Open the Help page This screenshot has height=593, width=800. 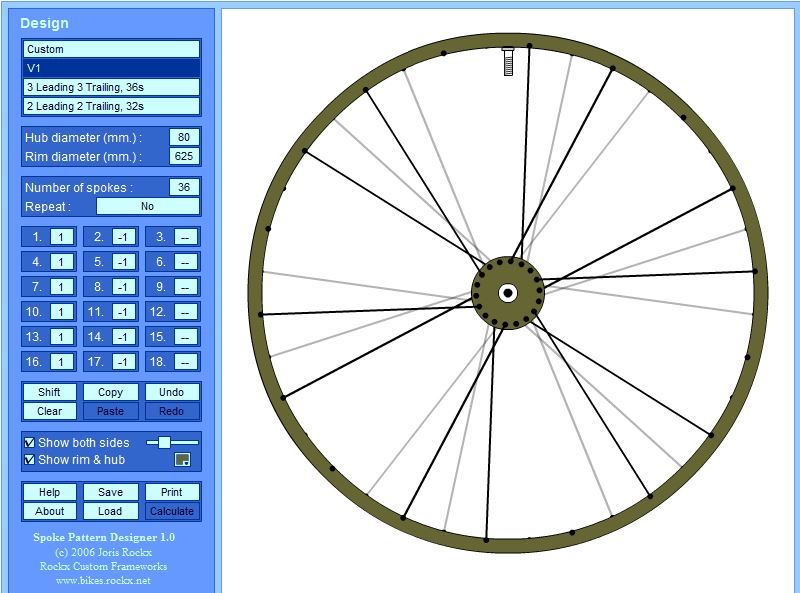click(x=49, y=492)
